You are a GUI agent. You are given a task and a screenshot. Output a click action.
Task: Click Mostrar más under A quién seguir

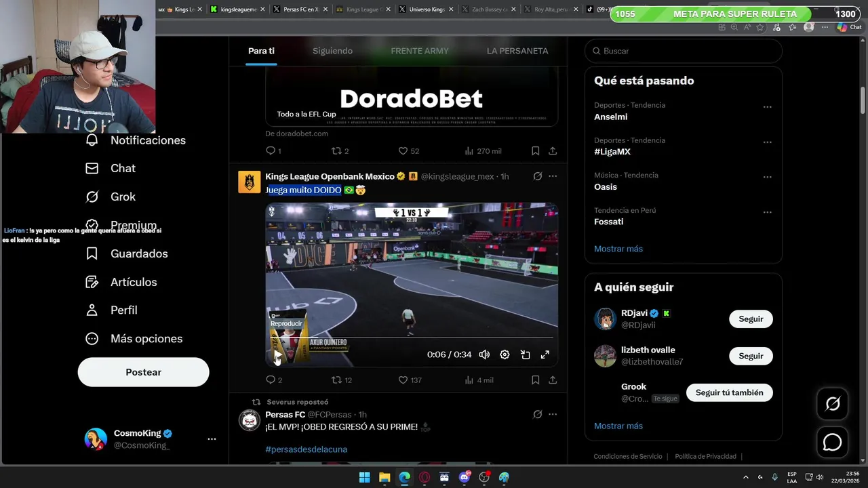tap(618, 426)
